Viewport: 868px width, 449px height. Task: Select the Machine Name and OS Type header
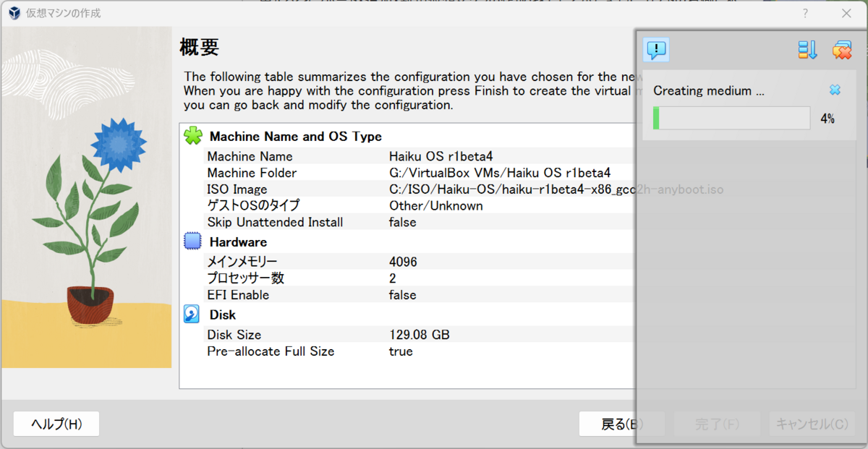(x=295, y=136)
